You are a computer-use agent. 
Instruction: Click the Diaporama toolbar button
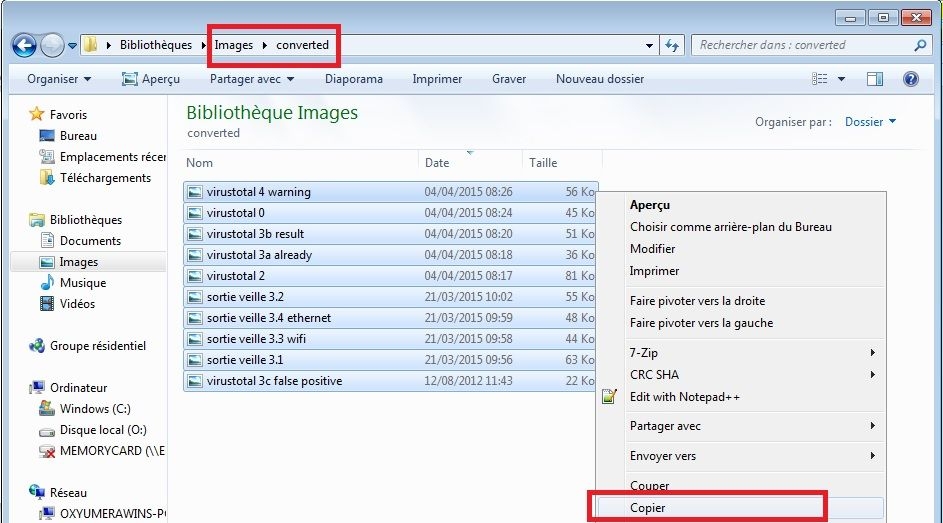tap(353, 79)
